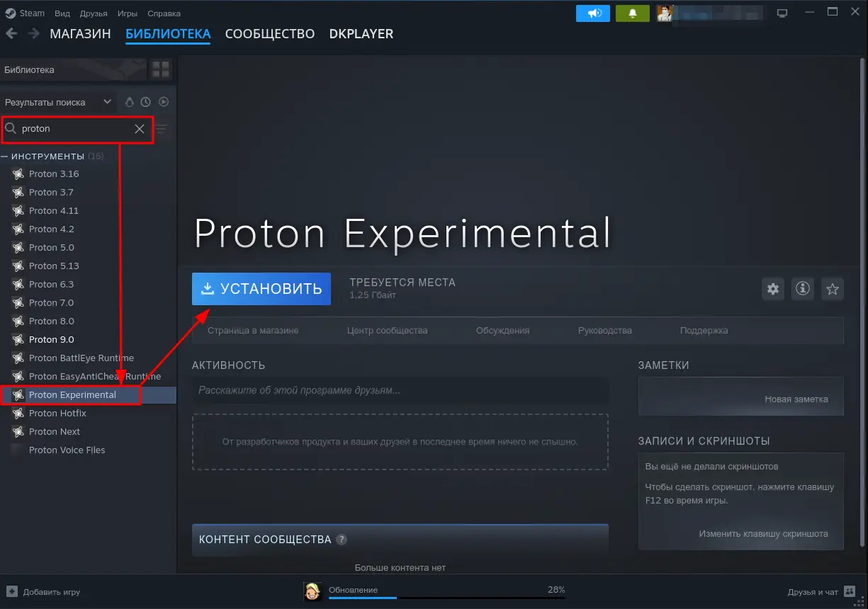Image resolution: width=868 pixels, height=609 pixels.
Task: Toggle sort by recent activity clock icon
Action: click(146, 102)
